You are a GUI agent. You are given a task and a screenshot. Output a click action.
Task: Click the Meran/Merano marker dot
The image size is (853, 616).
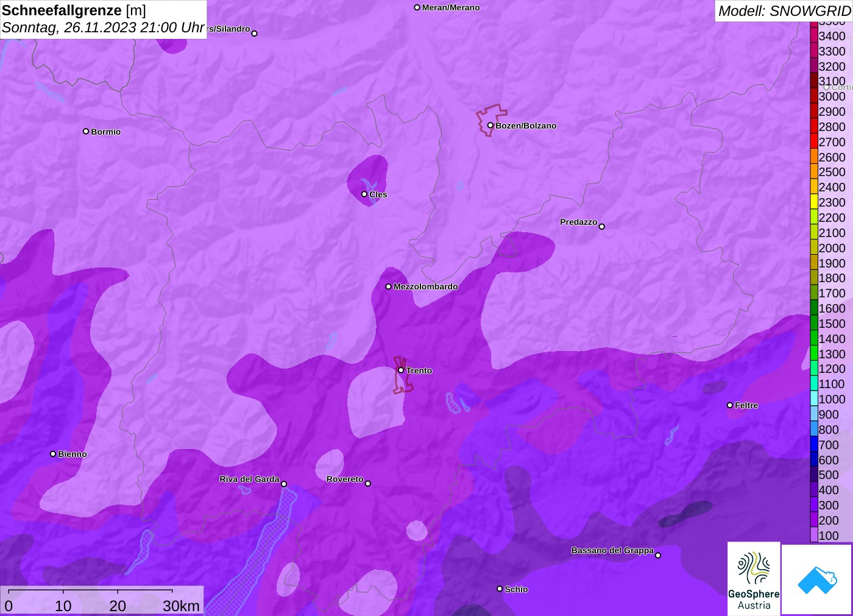tap(417, 7)
